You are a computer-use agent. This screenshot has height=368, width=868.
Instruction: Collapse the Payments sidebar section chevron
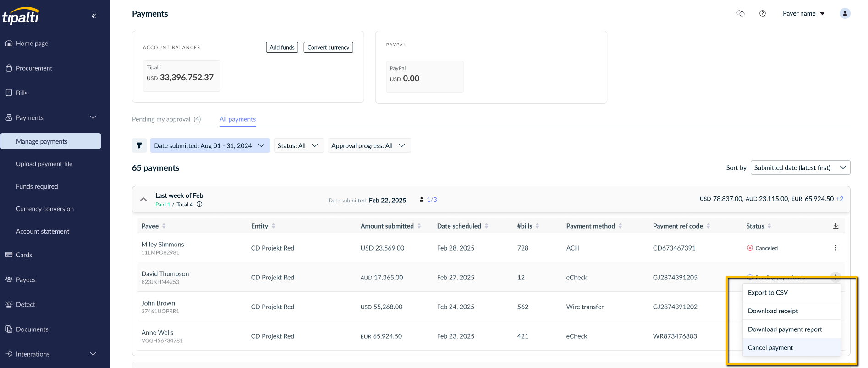point(93,117)
